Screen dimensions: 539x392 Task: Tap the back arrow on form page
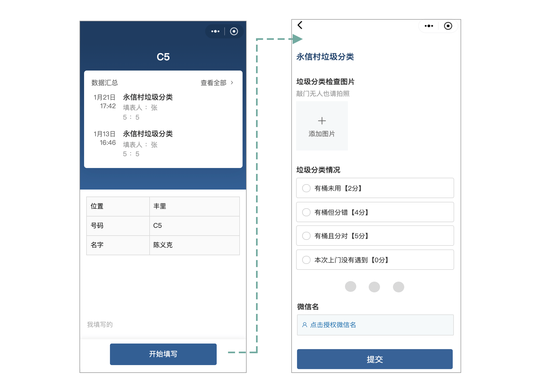(300, 25)
